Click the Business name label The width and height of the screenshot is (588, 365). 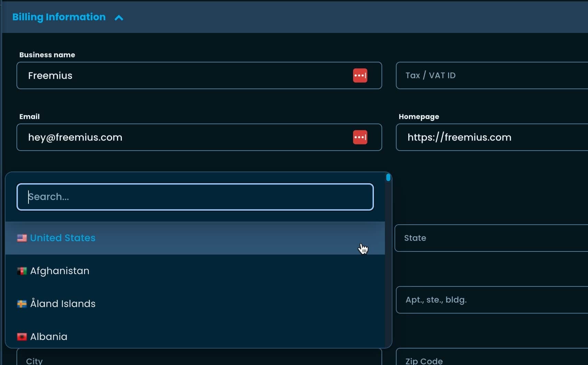[47, 55]
